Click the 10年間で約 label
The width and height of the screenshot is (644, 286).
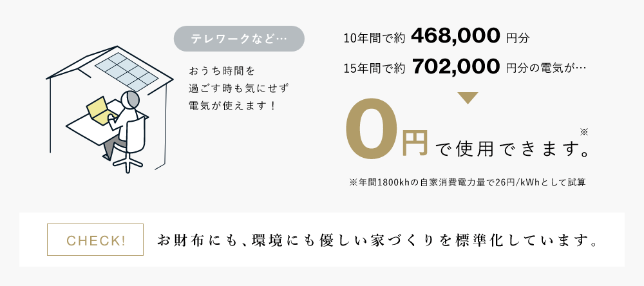(375, 39)
